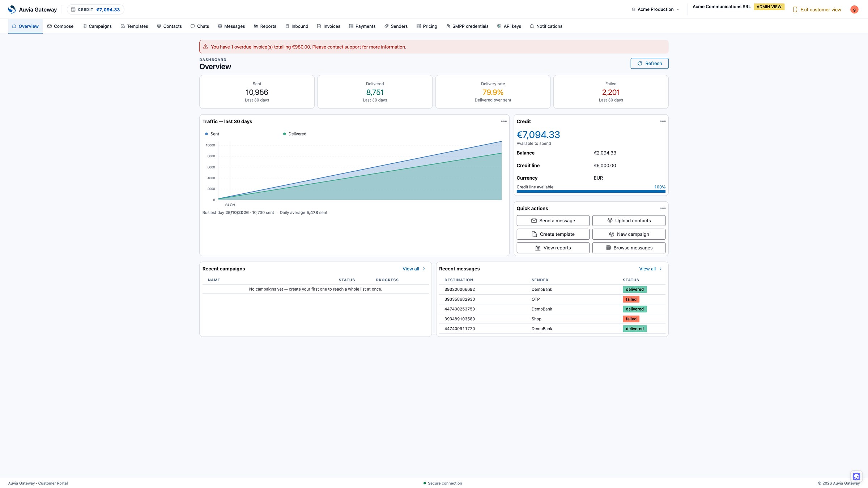Click the warning triangle icon in the alert banner
868x488 pixels.
(205, 47)
